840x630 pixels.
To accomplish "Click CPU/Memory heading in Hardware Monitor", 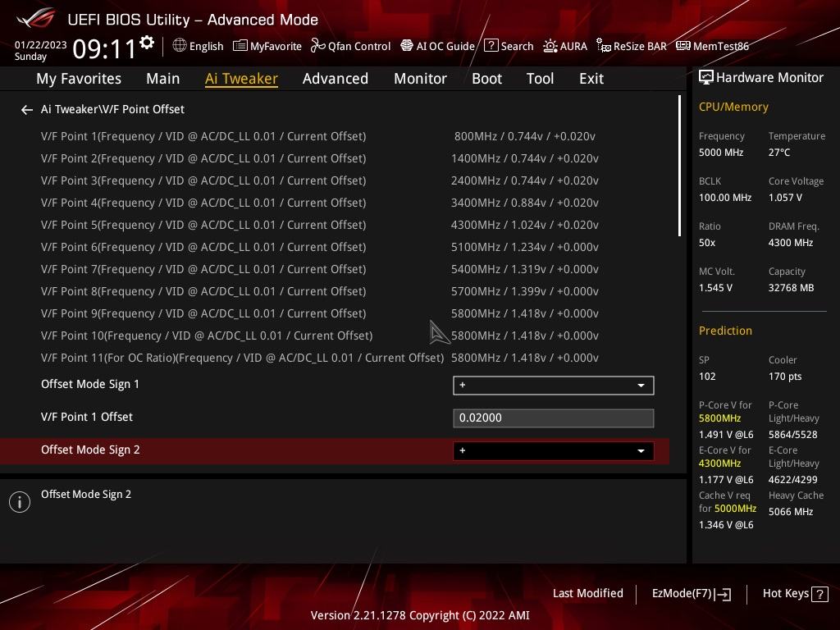I will (733, 107).
